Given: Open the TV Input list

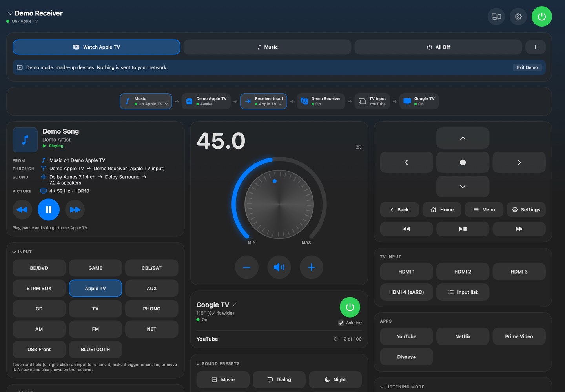Looking at the screenshot, I should [x=463, y=292].
